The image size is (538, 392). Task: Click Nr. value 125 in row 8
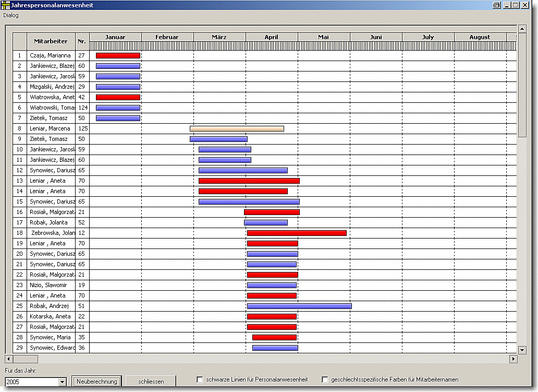82,129
